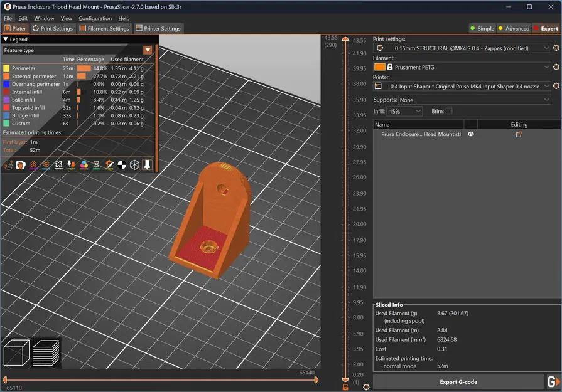The width and height of the screenshot is (562, 392).
Task: Toggle the shells display wireframe cube icon
Action: pos(133,165)
